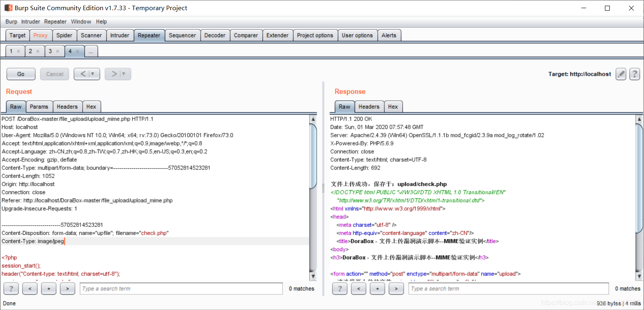Viewport: 644px width, 310px height.
Task: Go back to previous request in history
Action: click(x=83, y=74)
